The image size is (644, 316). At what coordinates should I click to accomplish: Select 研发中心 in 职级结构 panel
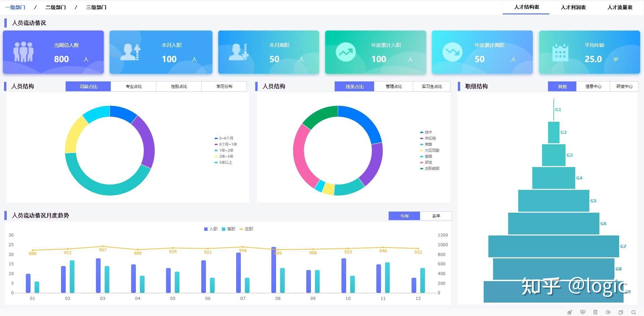(624, 87)
